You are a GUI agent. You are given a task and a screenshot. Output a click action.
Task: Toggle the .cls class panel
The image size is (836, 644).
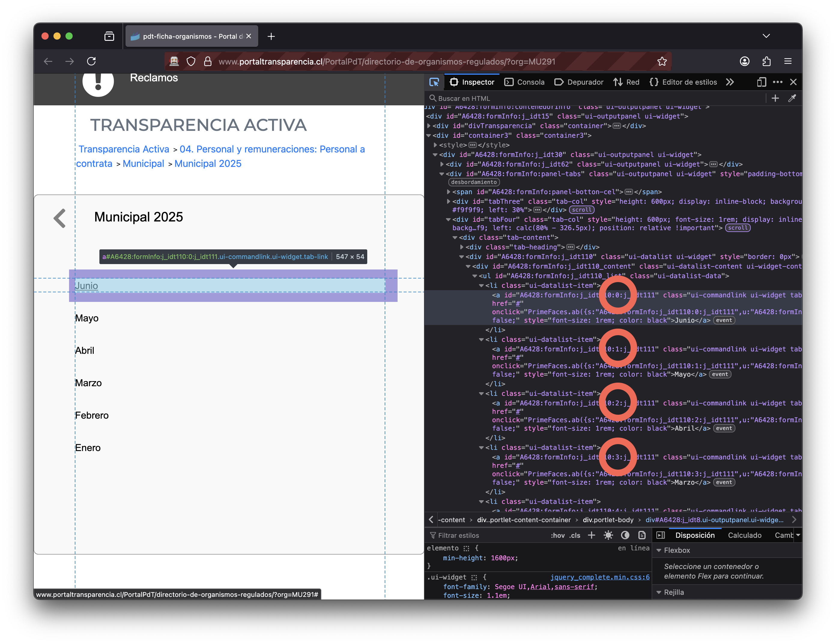coord(574,535)
